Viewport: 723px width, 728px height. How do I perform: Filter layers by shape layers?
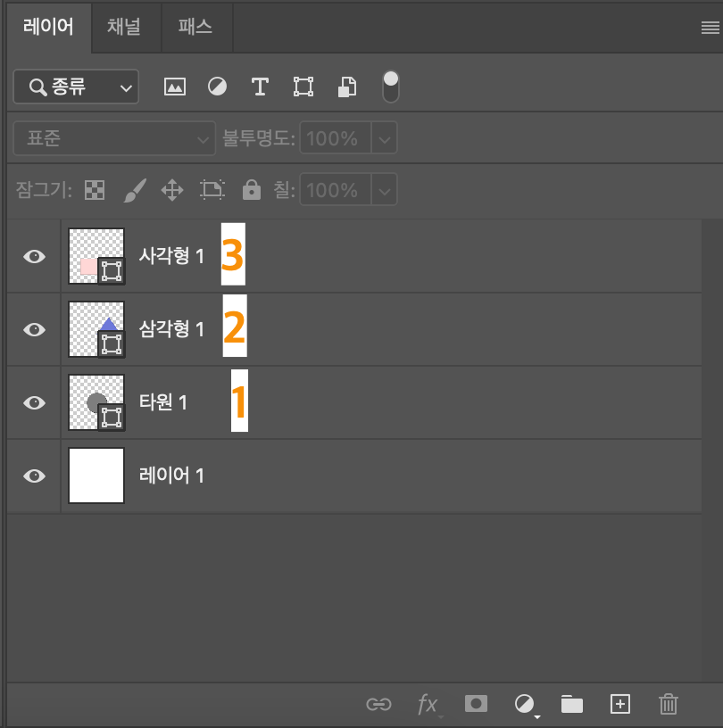point(303,87)
